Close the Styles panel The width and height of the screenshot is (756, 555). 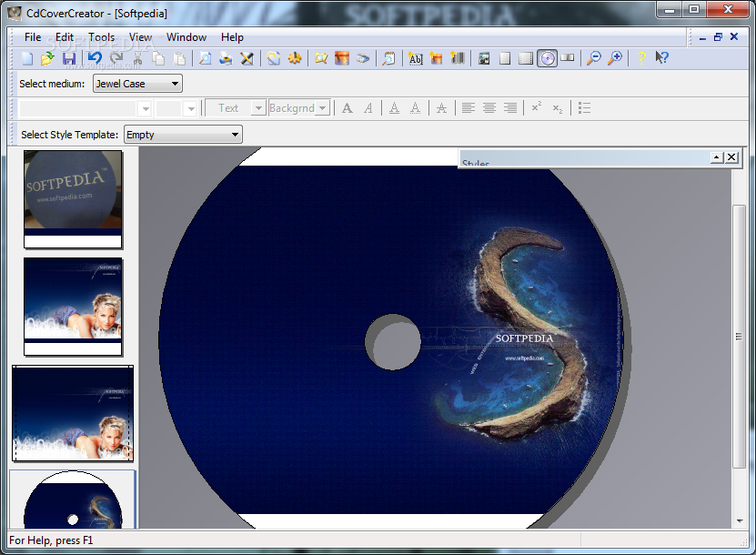tap(731, 157)
